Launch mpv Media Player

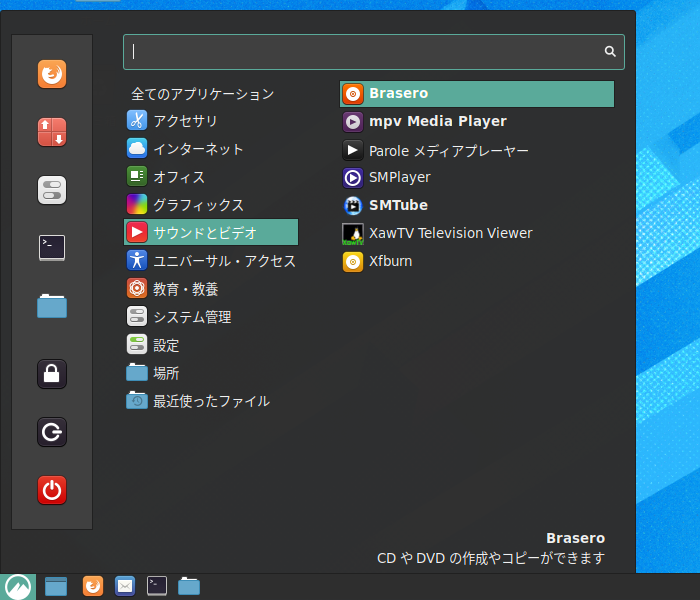tap(477, 121)
